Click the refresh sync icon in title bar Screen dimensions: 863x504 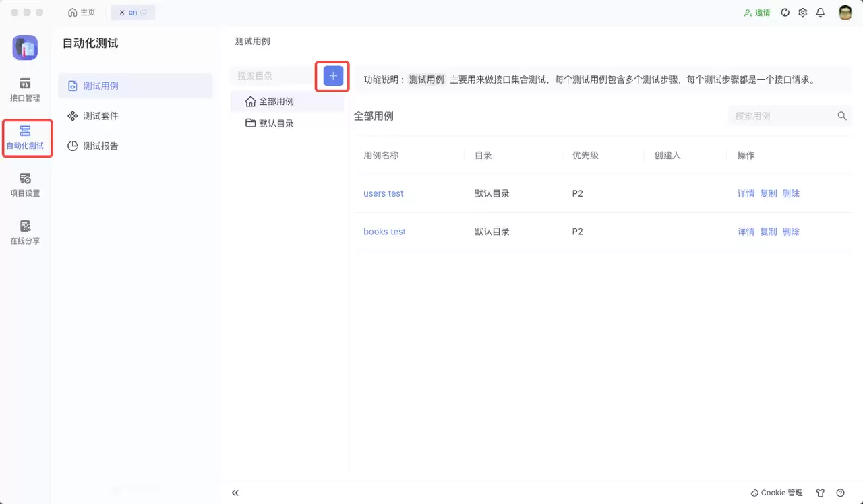tap(785, 13)
